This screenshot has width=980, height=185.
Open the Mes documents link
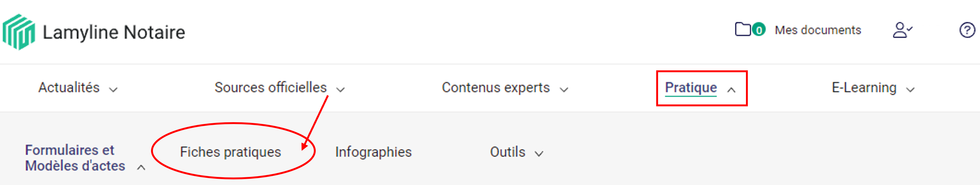click(x=818, y=30)
